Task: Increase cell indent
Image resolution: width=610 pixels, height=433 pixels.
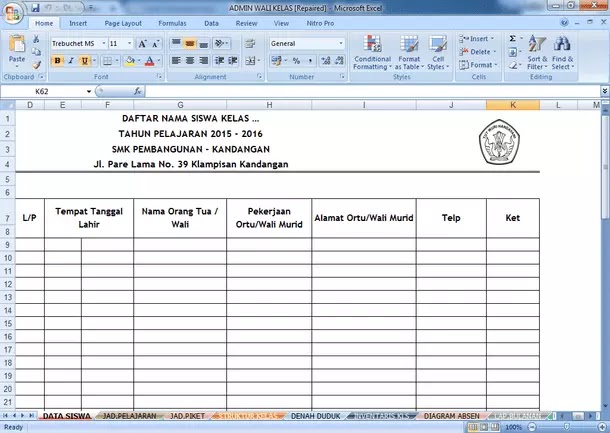Action: (x=233, y=60)
